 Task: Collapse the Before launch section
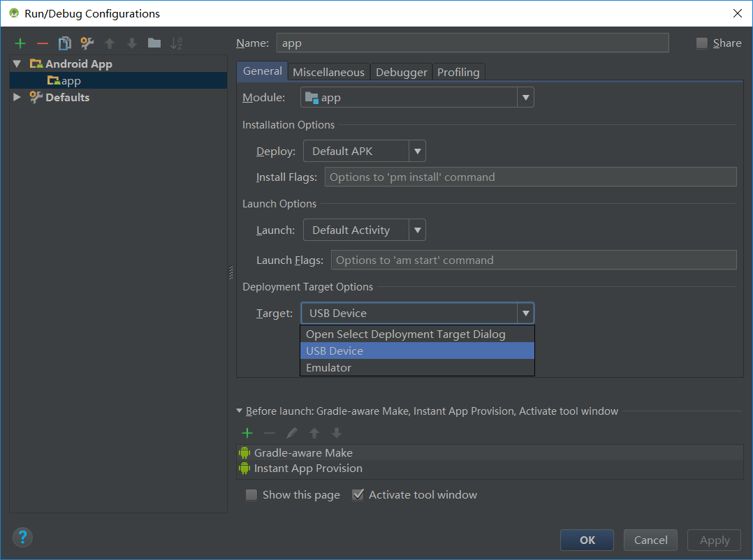tap(239, 411)
